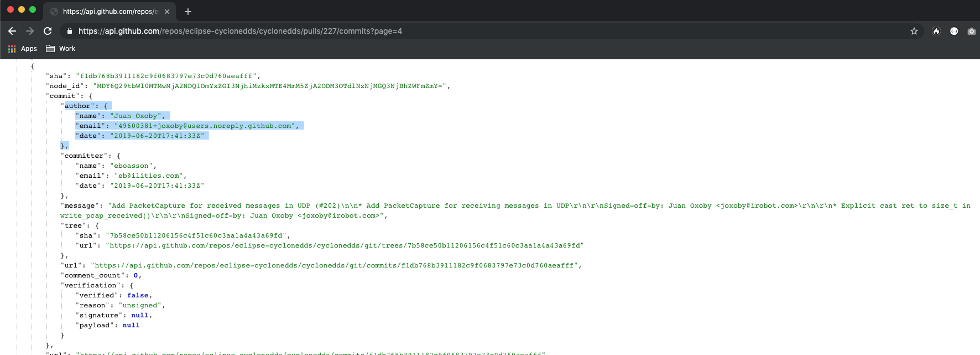The height and width of the screenshot is (355, 980).
Task: Select the api.github.com repos tab
Action: click(x=110, y=11)
